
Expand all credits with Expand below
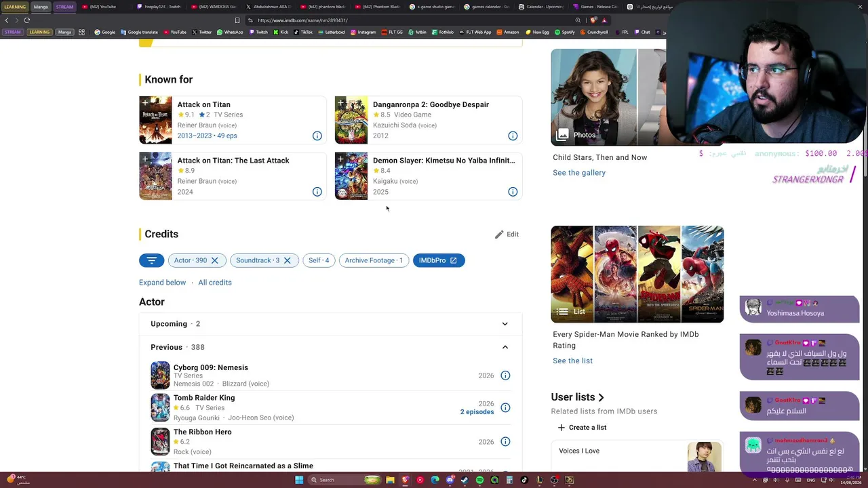(x=162, y=283)
